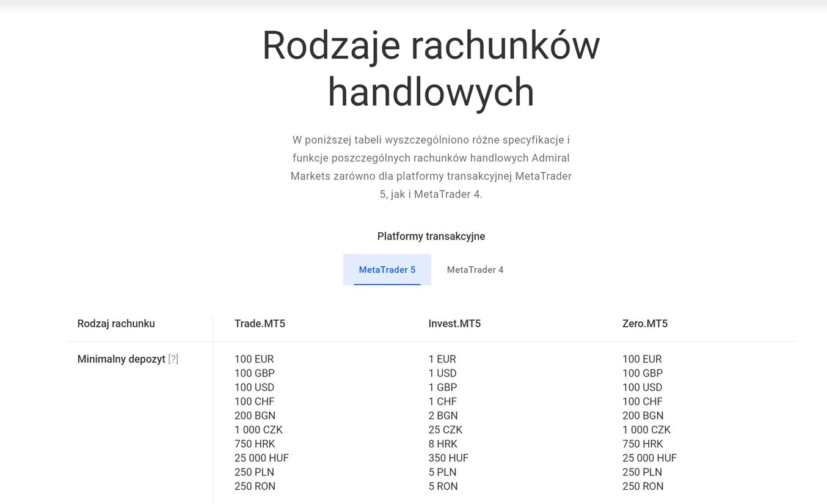Click the heading Rodzaje rachunków handlowych
827x504 pixels.
click(431, 68)
